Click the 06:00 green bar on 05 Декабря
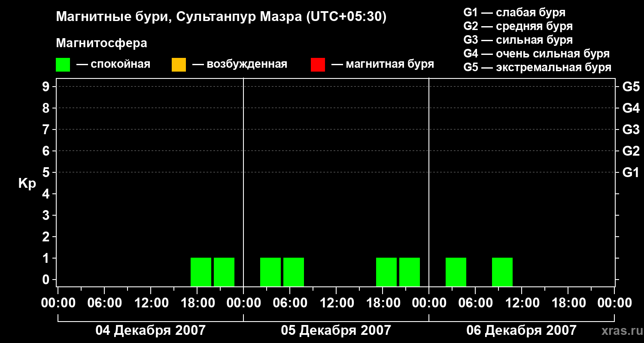Screen dimensions: 644x343 (294, 272)
